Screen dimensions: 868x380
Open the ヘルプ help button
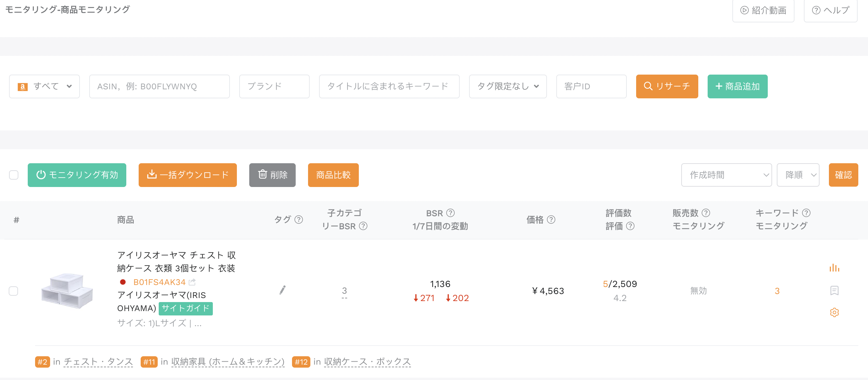point(831,10)
